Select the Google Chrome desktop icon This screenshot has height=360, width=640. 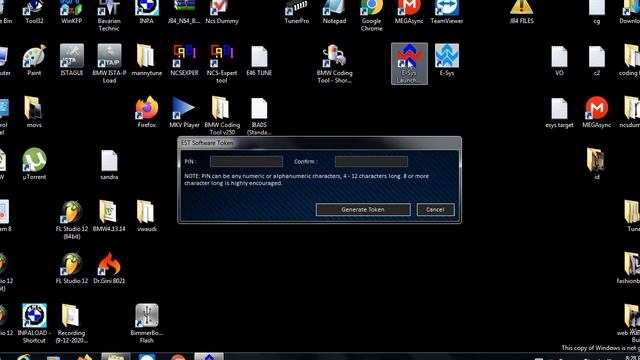[371, 16]
